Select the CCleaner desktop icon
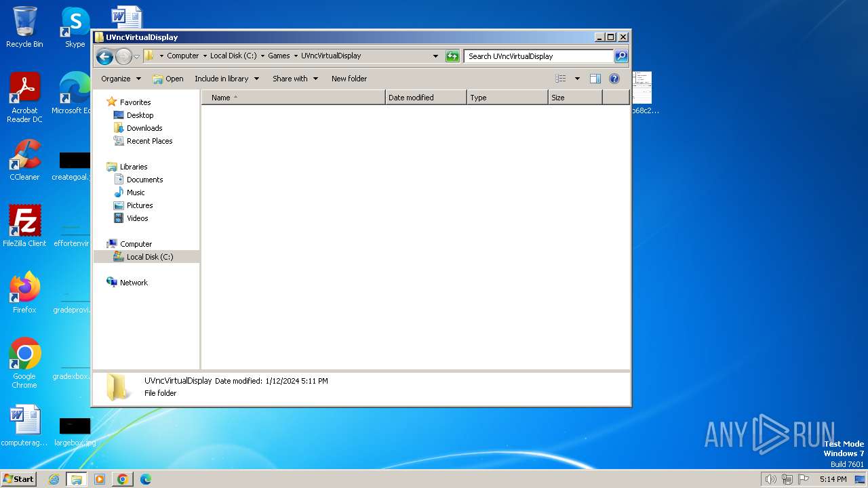 click(24, 160)
